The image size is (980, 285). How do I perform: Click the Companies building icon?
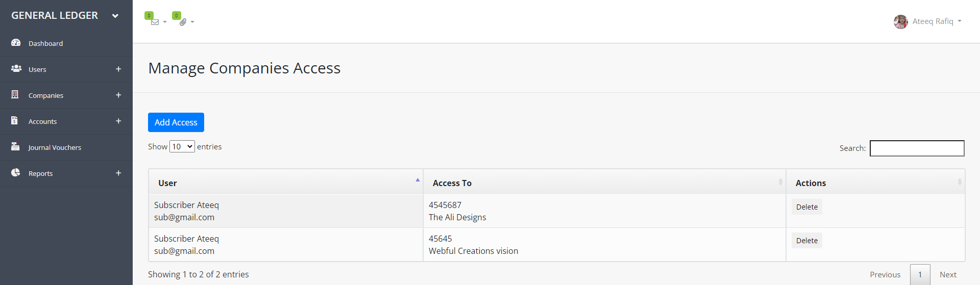pyautogui.click(x=15, y=94)
